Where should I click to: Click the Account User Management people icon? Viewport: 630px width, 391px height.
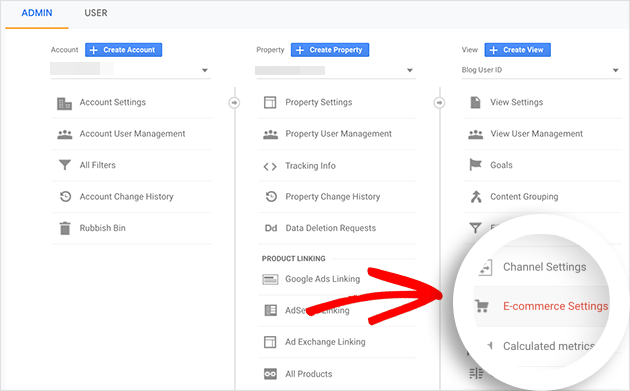point(65,134)
